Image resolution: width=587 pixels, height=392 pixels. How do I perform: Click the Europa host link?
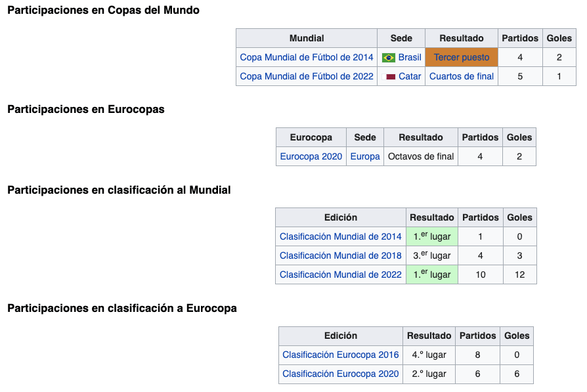click(x=365, y=157)
